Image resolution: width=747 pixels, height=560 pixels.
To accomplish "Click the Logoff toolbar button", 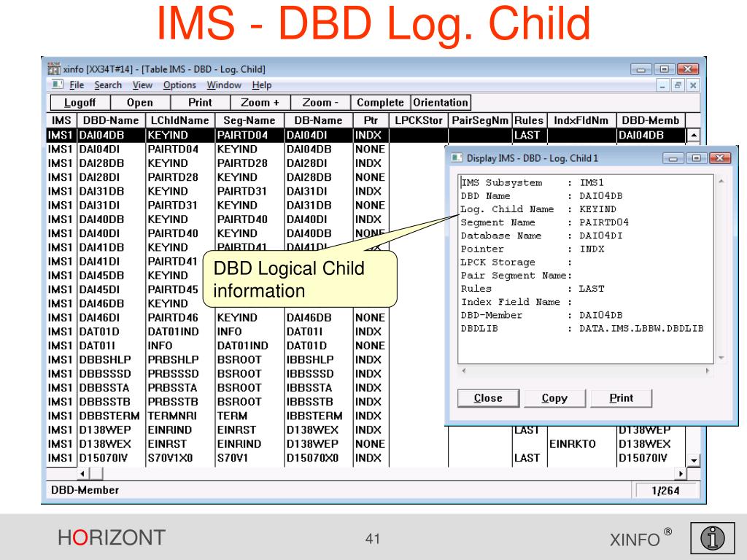I will [80, 102].
